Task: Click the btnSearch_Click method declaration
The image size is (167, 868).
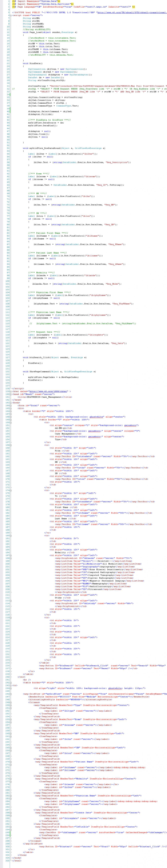Action: point(54,357)
